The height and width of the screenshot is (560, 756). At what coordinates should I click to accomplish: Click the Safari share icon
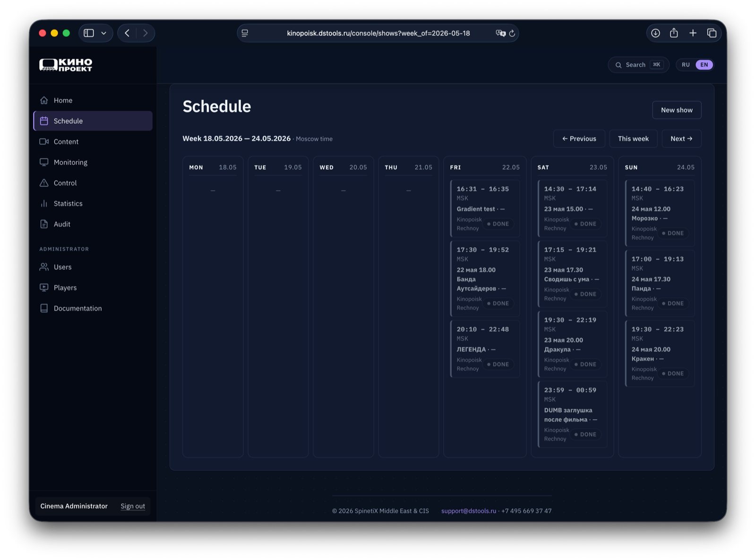tap(674, 33)
